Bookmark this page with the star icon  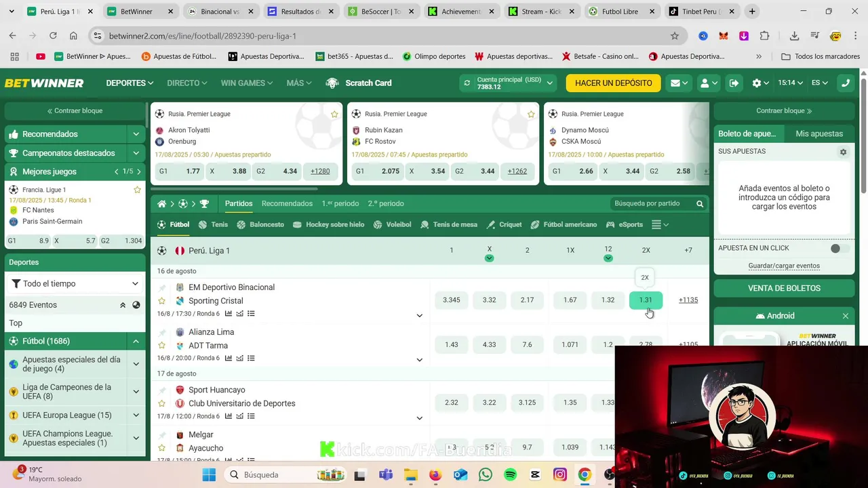point(674,36)
